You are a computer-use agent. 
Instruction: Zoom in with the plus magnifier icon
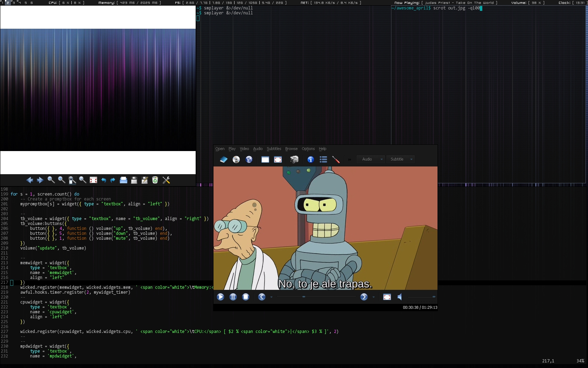(62, 180)
